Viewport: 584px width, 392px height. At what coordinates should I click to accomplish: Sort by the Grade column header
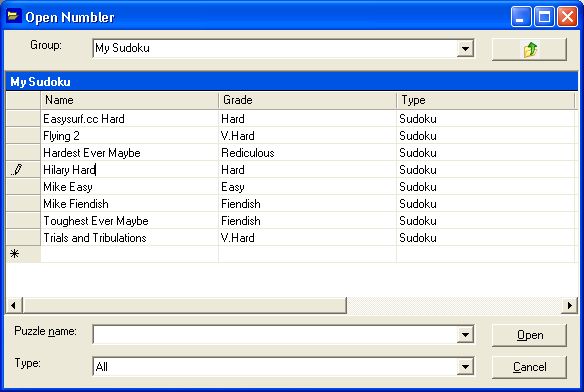[307, 100]
